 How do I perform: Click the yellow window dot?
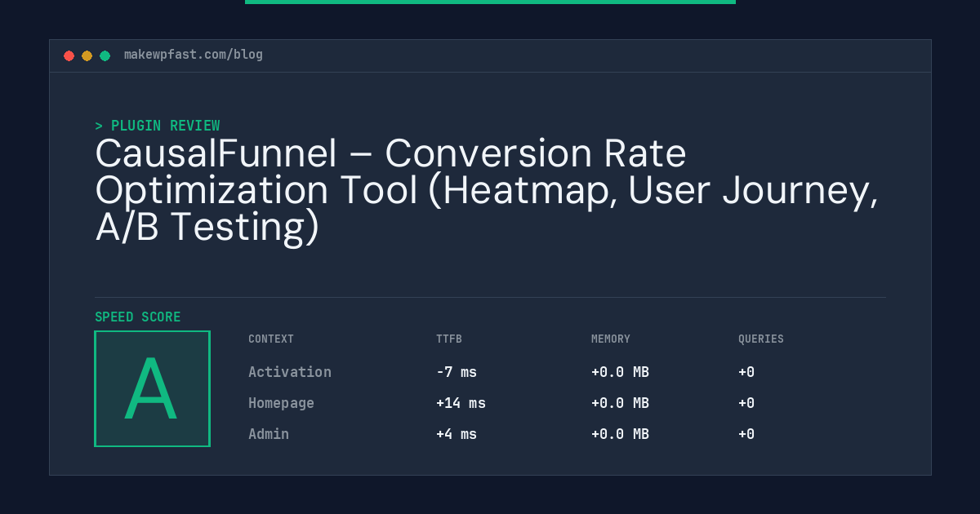click(87, 55)
